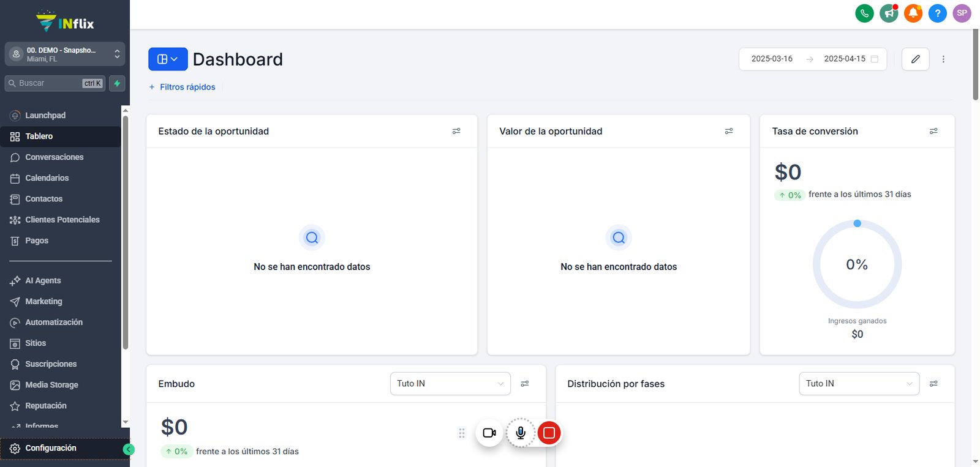Collapse the sidebar with green arrow

click(x=129, y=449)
